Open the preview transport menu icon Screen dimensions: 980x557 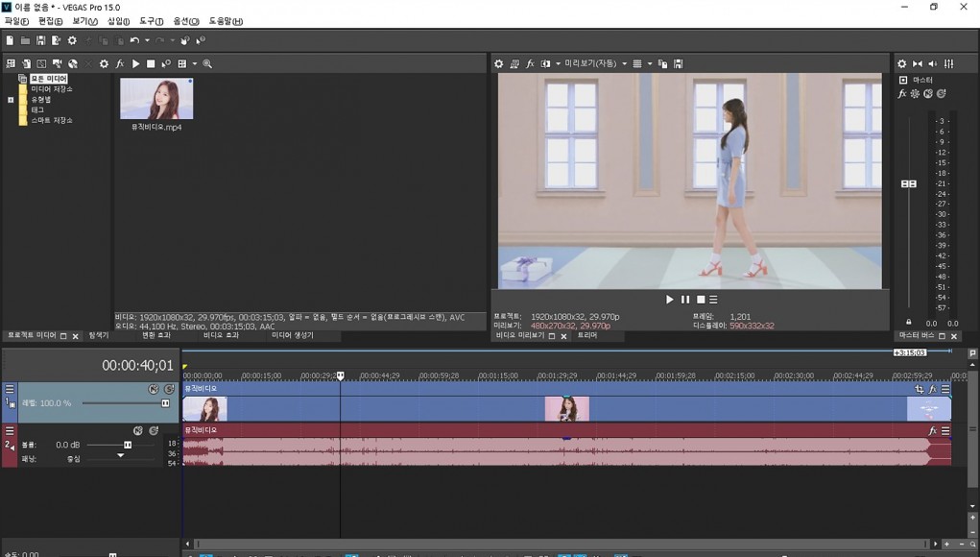tap(713, 300)
